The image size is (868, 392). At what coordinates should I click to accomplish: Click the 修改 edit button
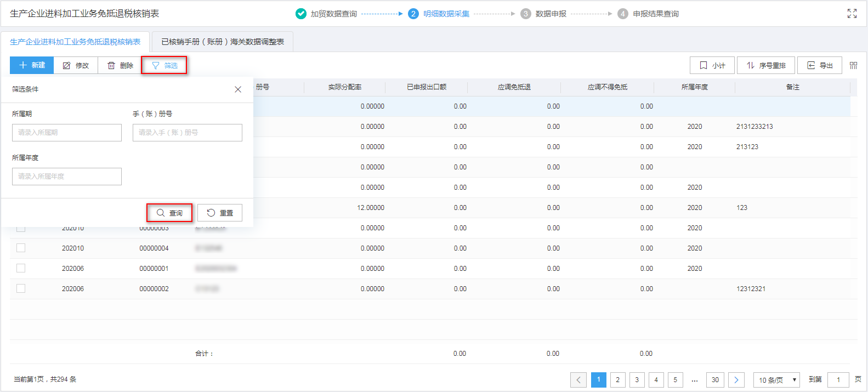coord(76,65)
